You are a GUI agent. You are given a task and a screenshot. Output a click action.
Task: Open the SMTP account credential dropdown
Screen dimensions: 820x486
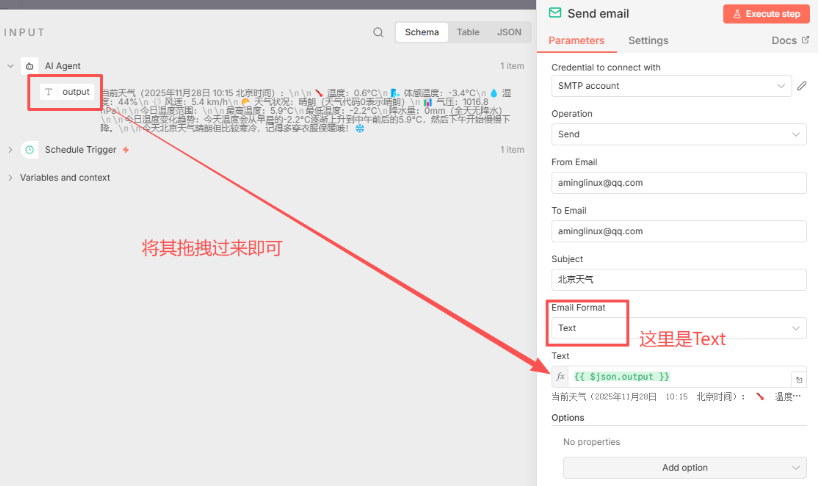click(678, 86)
